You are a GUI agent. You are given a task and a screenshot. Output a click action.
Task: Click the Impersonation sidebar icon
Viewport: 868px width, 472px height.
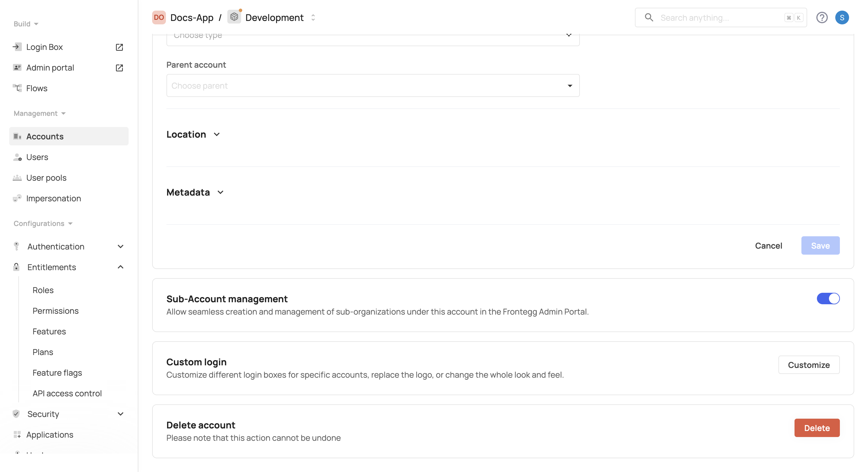coord(17,198)
